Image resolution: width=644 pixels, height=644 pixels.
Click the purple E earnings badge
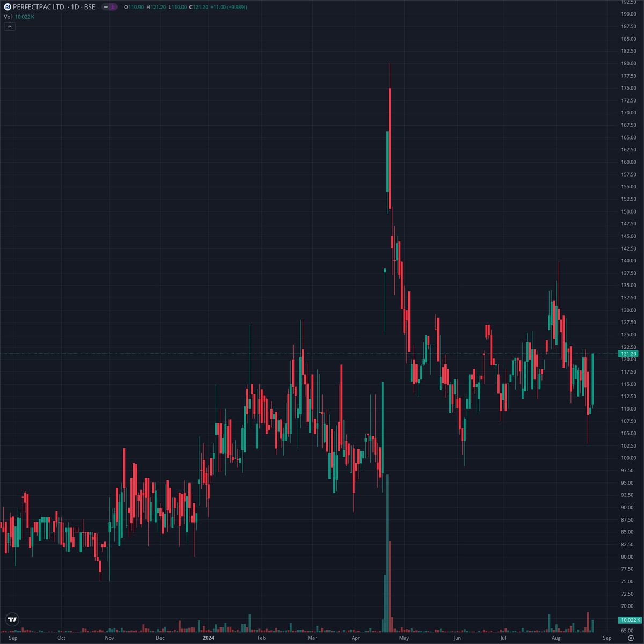113,7
